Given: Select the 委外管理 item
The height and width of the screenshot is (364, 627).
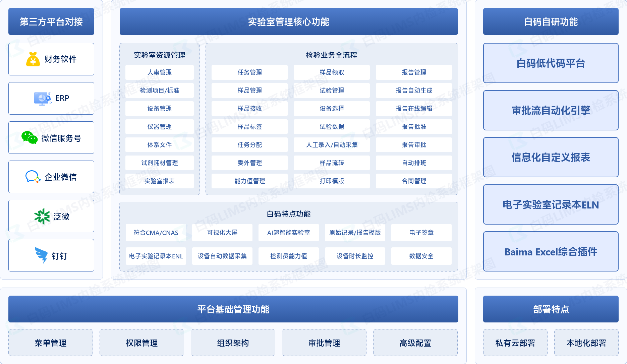Looking at the screenshot, I should tap(250, 163).
